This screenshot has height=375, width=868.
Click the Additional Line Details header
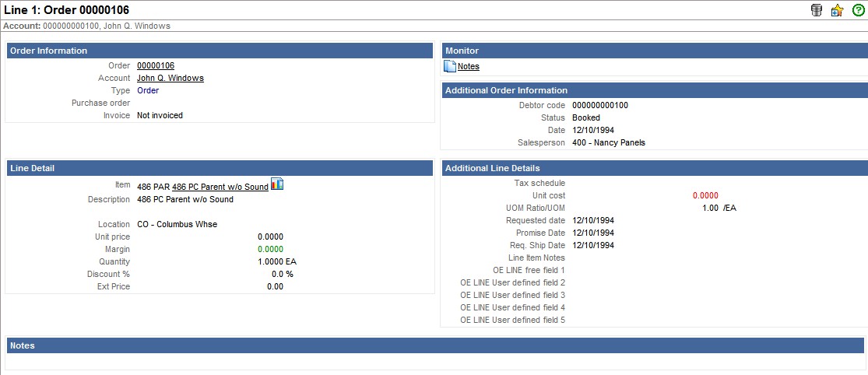pos(654,168)
